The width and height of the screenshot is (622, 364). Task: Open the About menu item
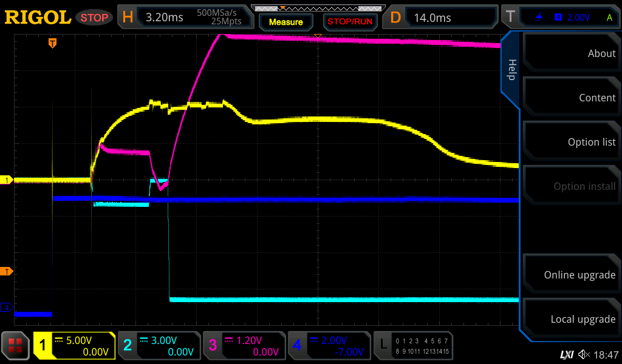pyautogui.click(x=571, y=53)
